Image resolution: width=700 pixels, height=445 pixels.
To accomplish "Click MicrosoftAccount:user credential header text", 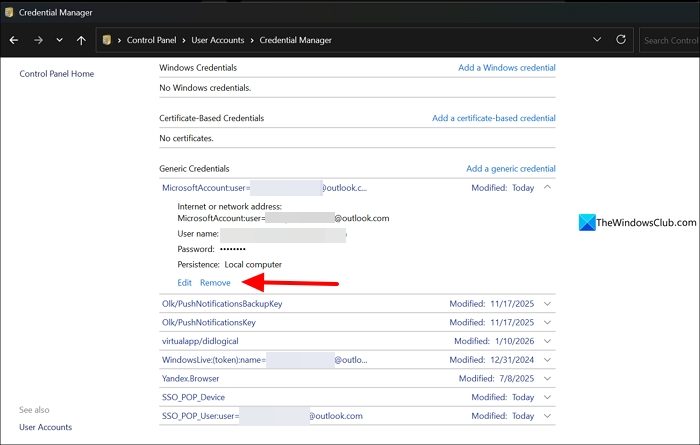I will (264, 188).
